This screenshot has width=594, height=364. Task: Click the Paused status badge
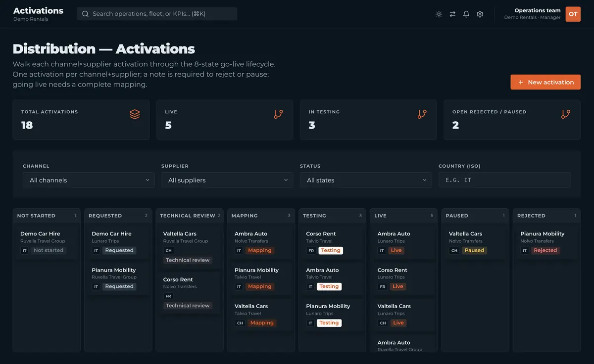click(474, 250)
